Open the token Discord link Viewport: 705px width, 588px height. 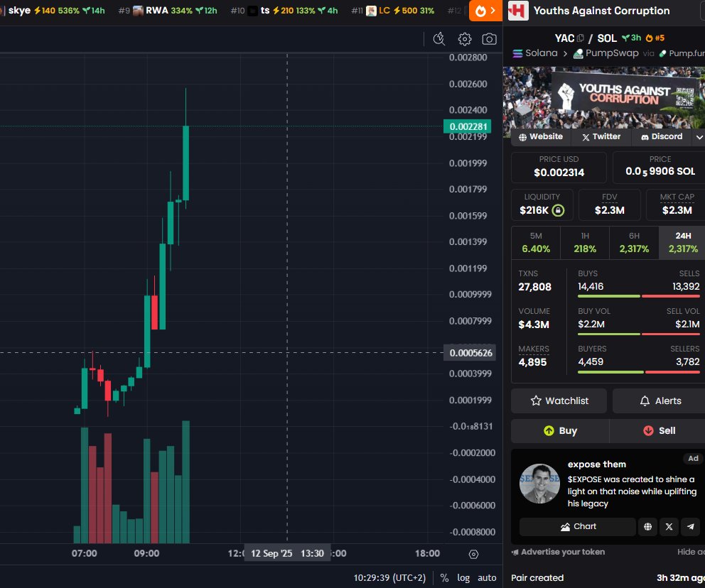[662, 136]
